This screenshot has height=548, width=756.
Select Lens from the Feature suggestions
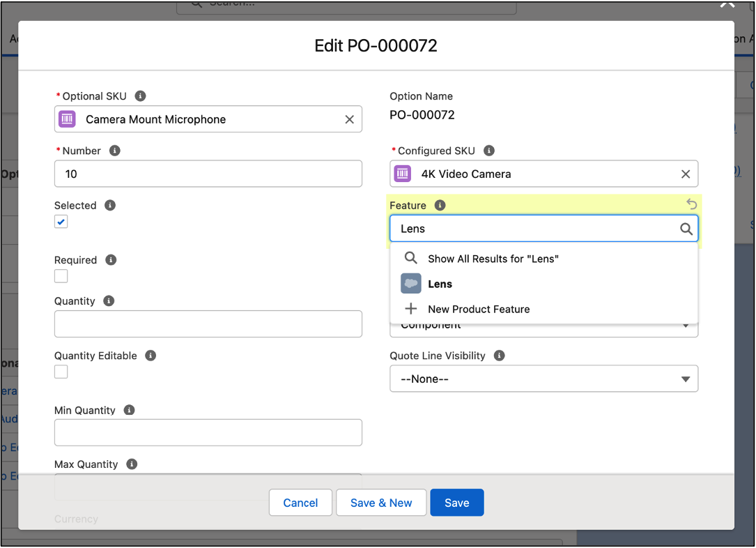click(x=440, y=284)
